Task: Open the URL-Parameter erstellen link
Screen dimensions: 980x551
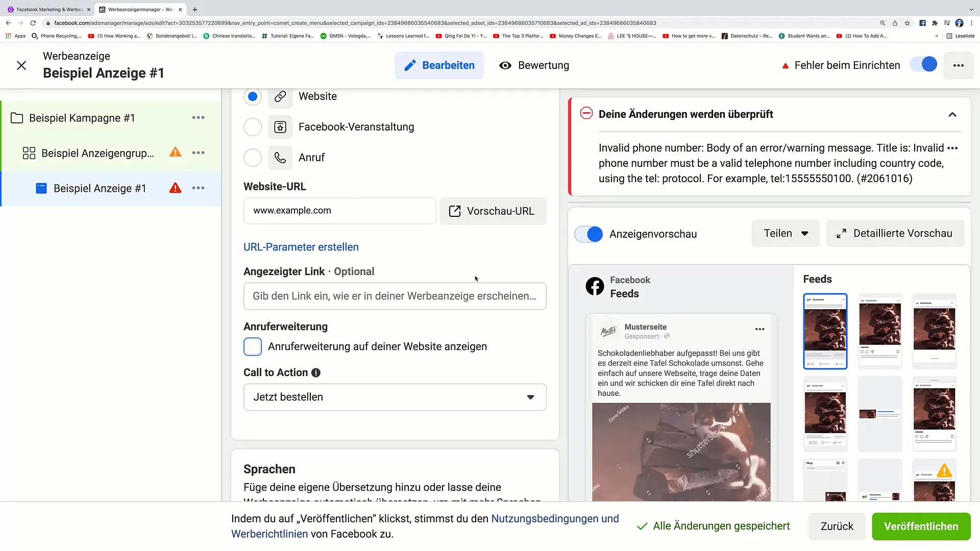Action: click(301, 247)
